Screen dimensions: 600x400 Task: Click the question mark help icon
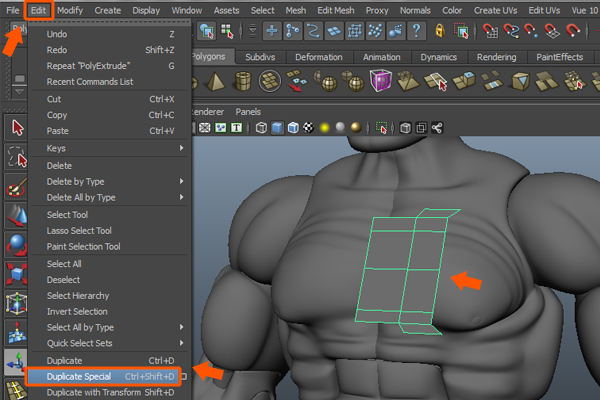416,32
